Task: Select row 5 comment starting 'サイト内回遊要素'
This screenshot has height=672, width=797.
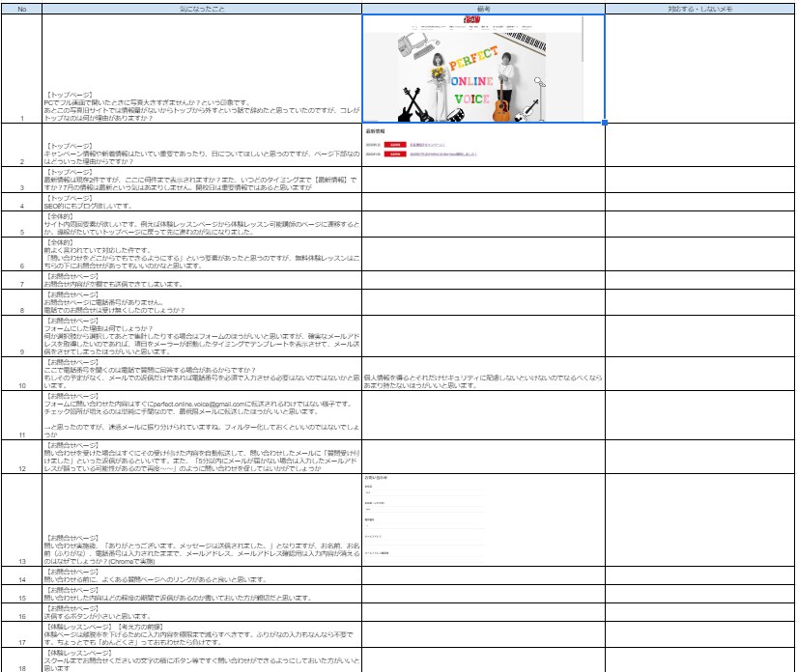Action: click(x=202, y=224)
